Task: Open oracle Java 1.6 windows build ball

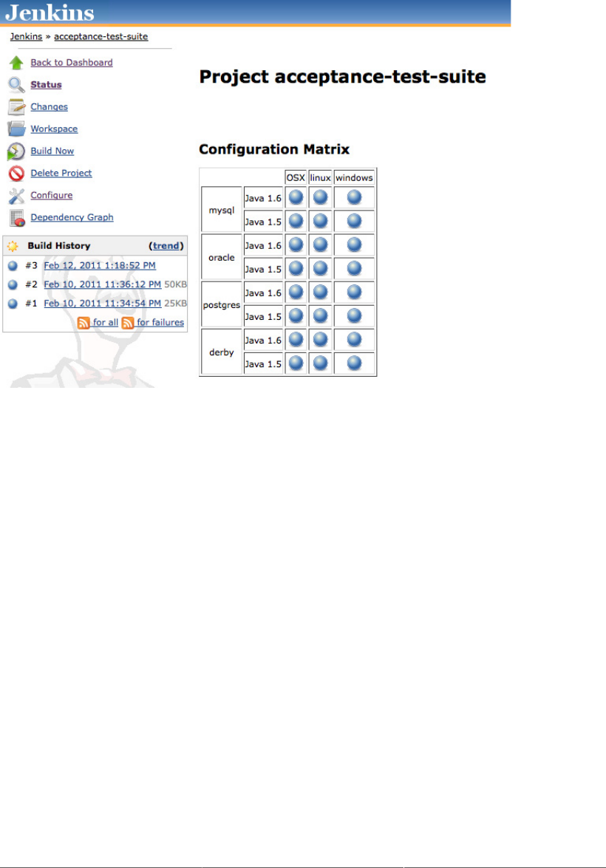Action: click(354, 245)
